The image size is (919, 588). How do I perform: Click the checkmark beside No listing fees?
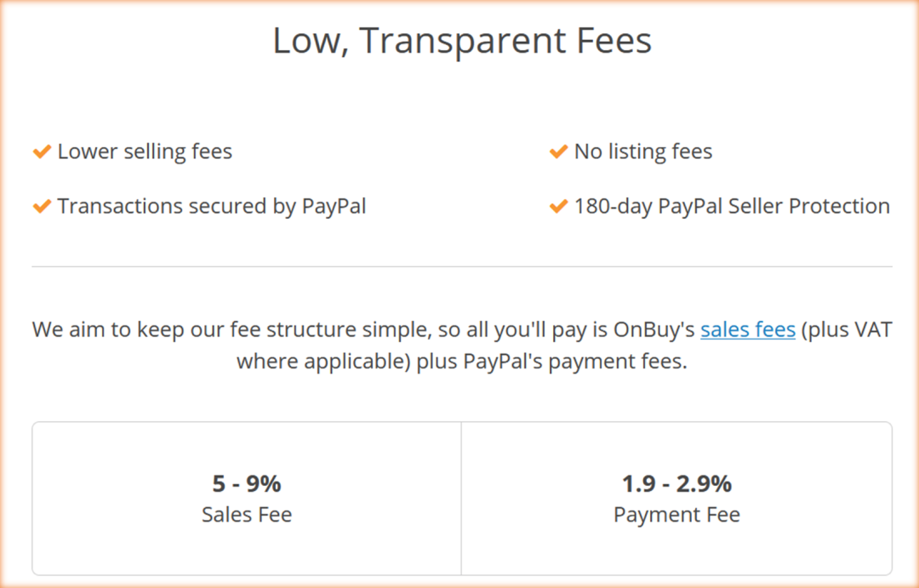click(558, 152)
